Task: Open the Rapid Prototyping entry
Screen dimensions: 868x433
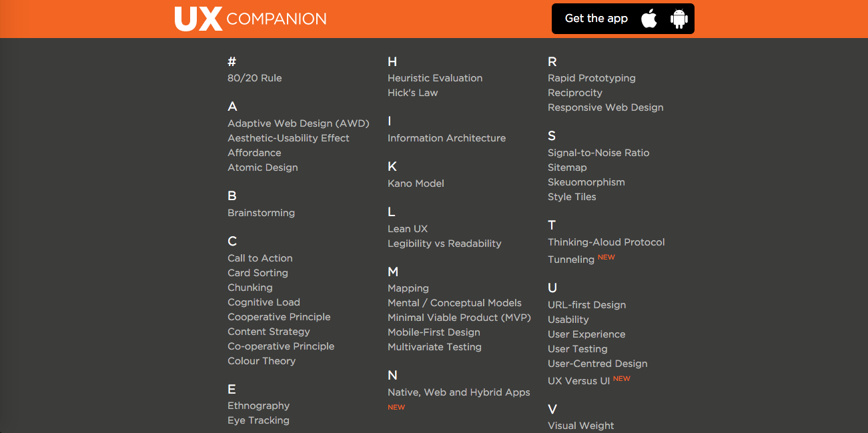Action: click(x=591, y=78)
